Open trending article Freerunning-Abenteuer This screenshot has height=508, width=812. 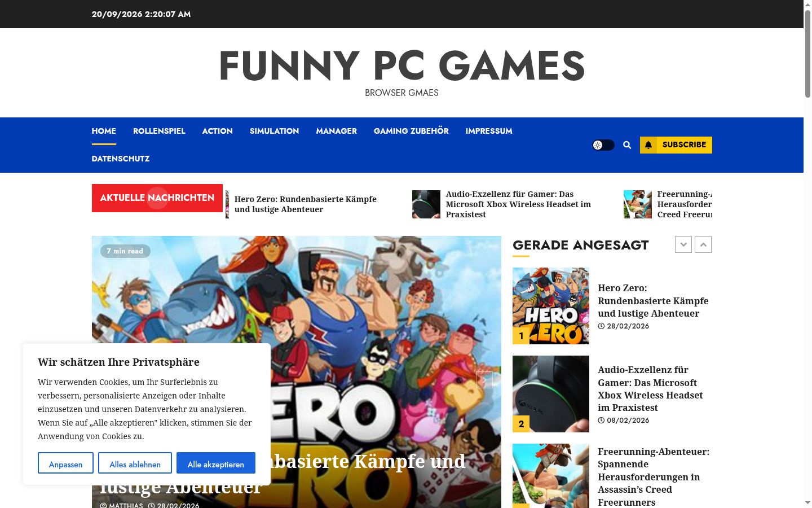coord(654,477)
